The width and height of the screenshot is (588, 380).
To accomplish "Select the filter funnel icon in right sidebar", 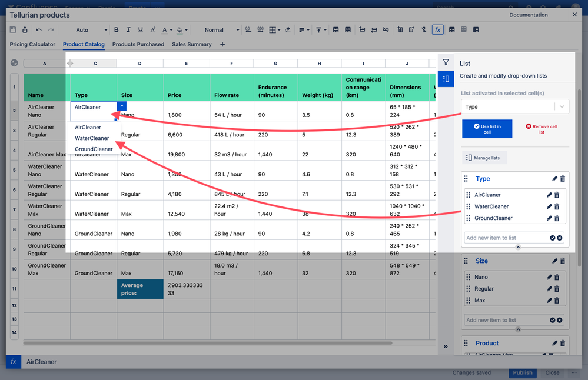I will (446, 62).
